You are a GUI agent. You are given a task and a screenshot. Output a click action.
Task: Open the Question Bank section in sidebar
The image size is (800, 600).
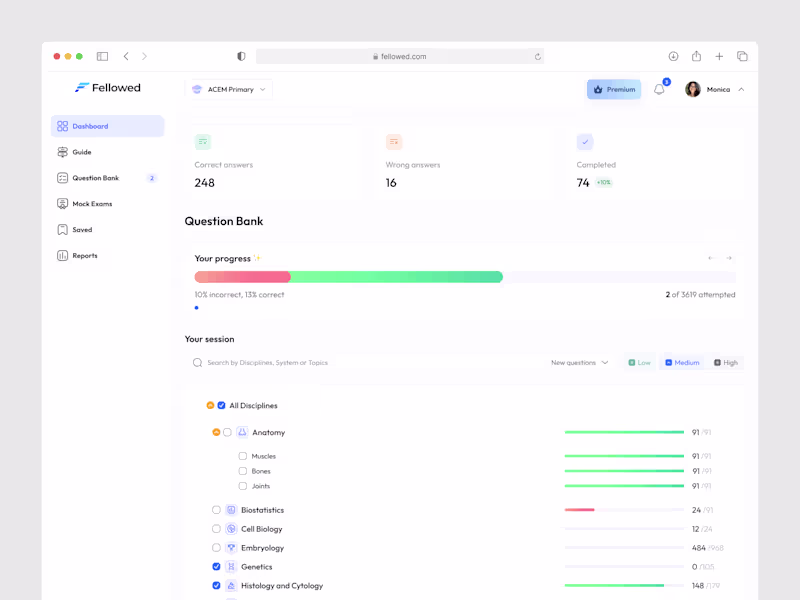(x=98, y=178)
